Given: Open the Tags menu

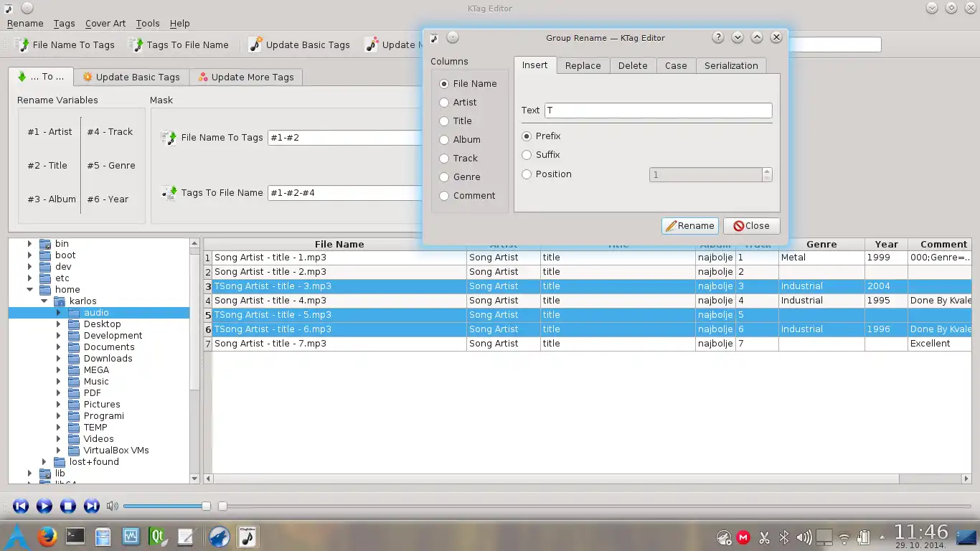Looking at the screenshot, I should (64, 24).
